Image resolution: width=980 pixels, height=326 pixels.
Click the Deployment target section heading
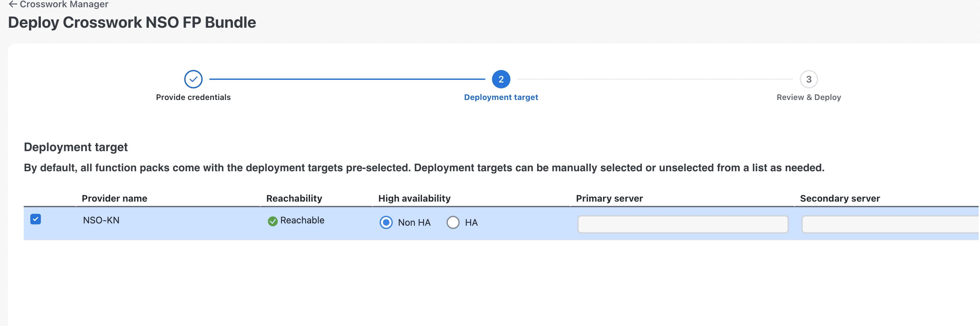point(76,147)
